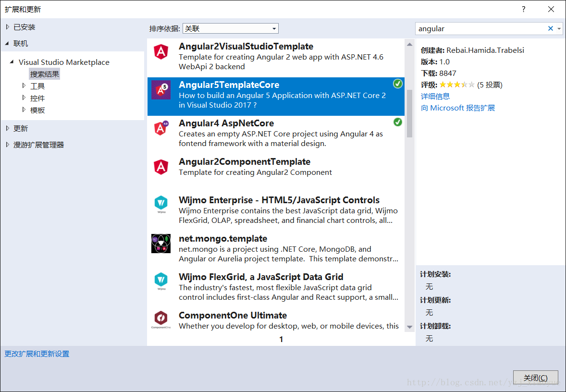Select the ComponentOne Ultimate title
This screenshot has height=392, width=566.
(x=233, y=316)
